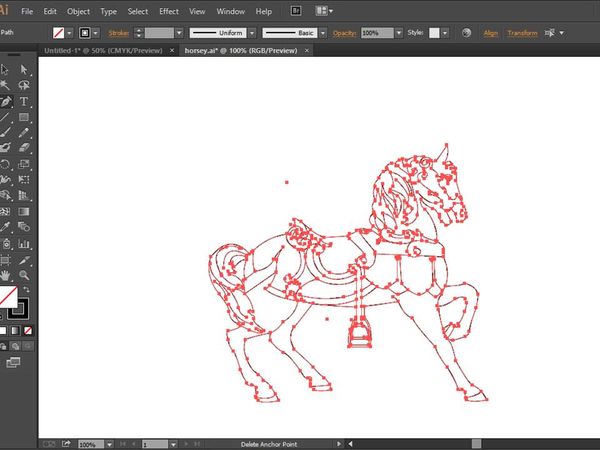Image resolution: width=600 pixels, height=450 pixels.
Task: Select the Zoom magnifier tool
Action: (24, 275)
